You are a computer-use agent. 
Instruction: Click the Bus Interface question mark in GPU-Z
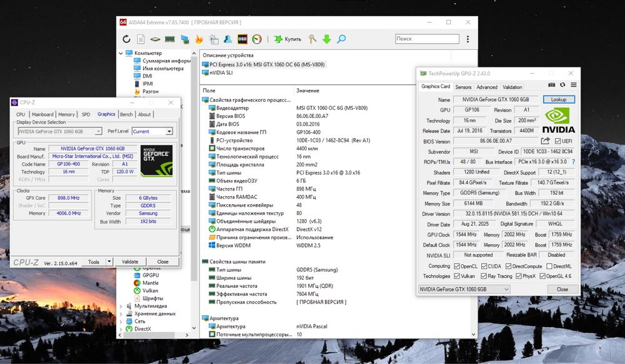[x=574, y=162]
